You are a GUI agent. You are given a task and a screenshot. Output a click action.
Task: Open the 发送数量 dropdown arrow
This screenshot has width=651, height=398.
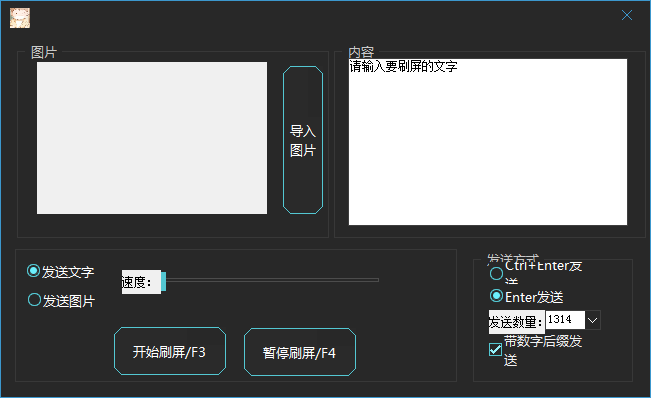click(x=593, y=320)
